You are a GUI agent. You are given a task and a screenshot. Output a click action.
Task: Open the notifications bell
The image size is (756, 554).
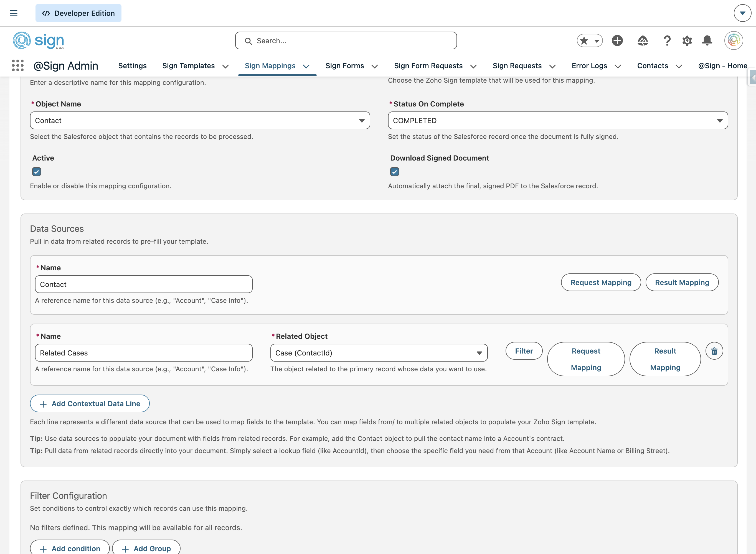707,40
